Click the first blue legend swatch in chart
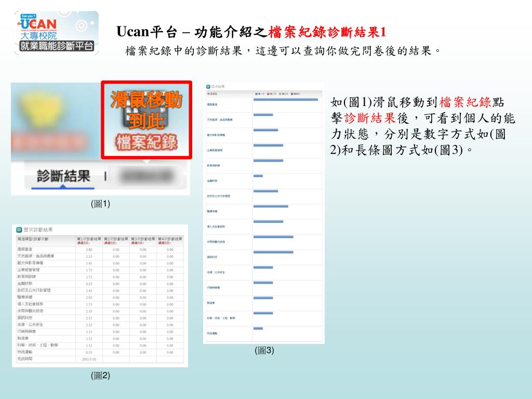532x399 pixels. pos(257,94)
